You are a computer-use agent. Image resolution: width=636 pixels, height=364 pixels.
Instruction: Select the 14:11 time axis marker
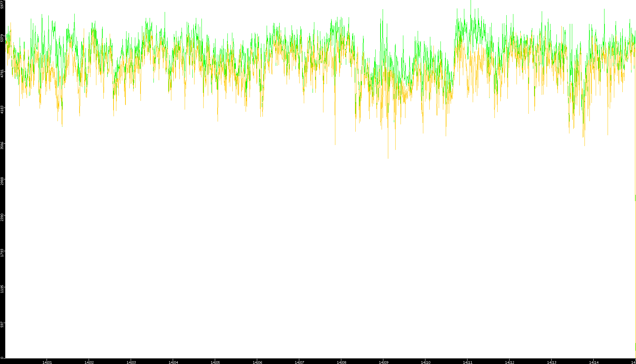coord(467,362)
